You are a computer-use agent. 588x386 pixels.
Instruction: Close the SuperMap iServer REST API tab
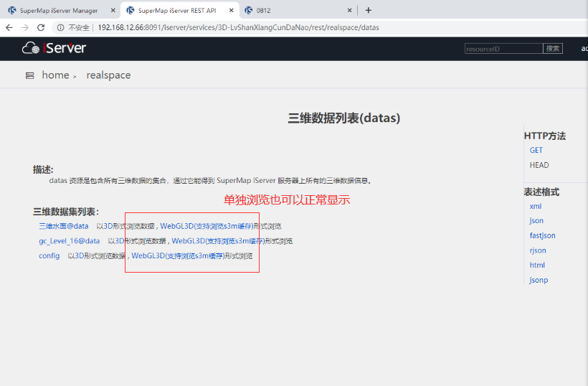pyautogui.click(x=232, y=11)
